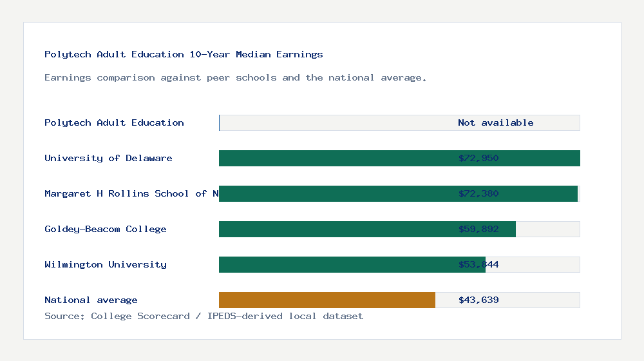Select the 'Wilmington University' label
The width and height of the screenshot is (644, 361).
tap(106, 264)
